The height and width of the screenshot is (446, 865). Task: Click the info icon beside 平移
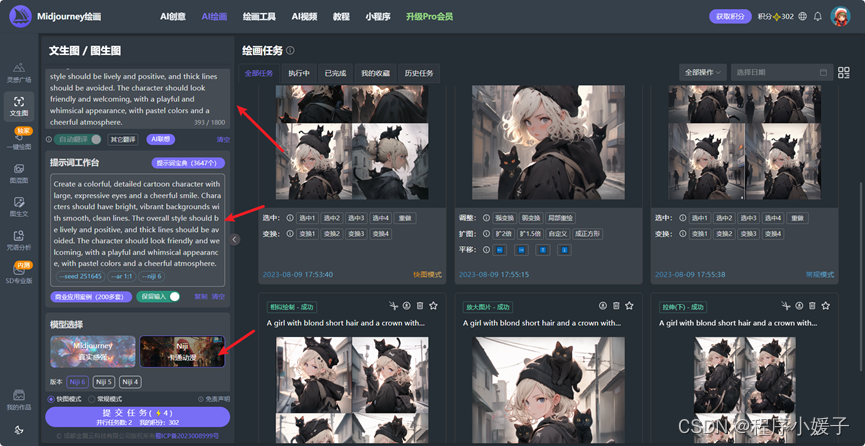pos(487,249)
